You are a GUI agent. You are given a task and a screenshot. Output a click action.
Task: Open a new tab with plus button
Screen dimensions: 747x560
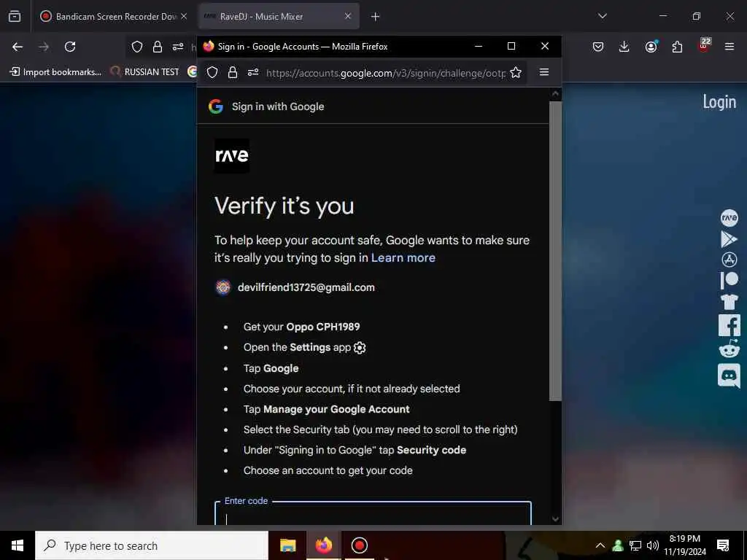(x=375, y=17)
